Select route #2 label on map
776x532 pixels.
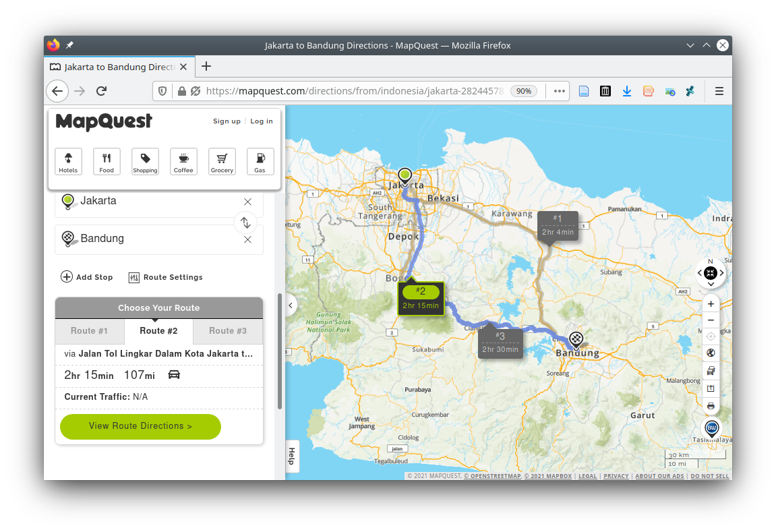(421, 299)
